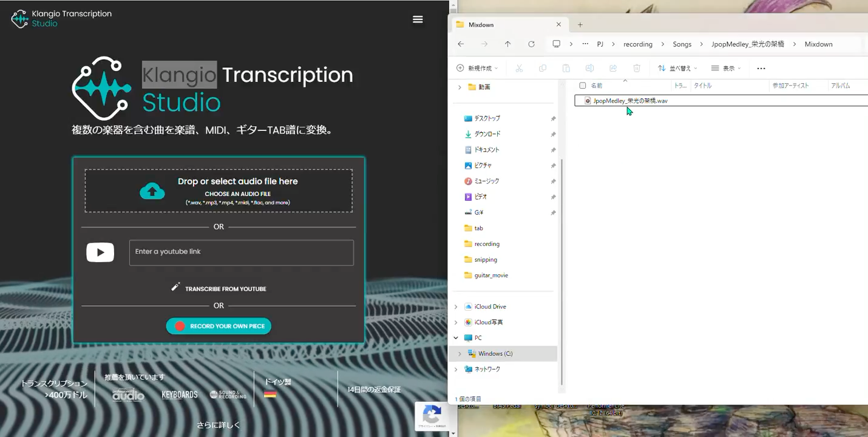Close the Mixdown tab
The height and width of the screenshot is (437, 868).
[x=558, y=25]
